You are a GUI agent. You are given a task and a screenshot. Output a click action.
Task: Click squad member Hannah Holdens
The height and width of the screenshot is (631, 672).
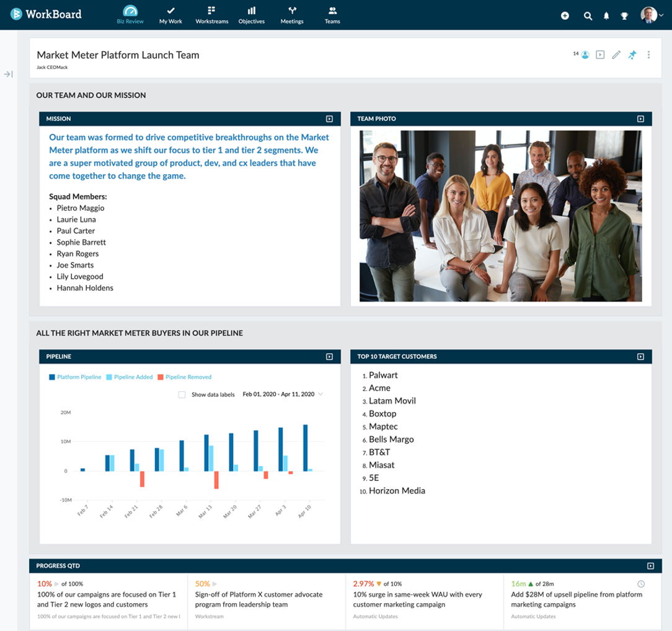click(x=85, y=288)
